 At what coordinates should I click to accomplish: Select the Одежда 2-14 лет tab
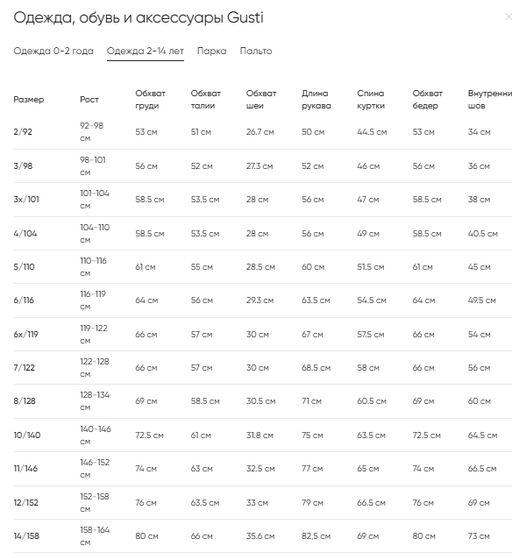point(145,51)
